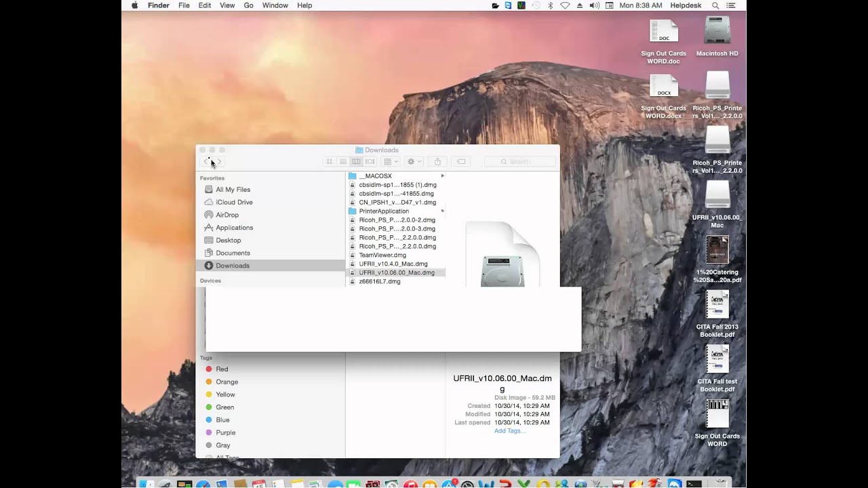Click Add Tags… link in preview
Viewport: 868px width, 488px height.
[x=510, y=431]
